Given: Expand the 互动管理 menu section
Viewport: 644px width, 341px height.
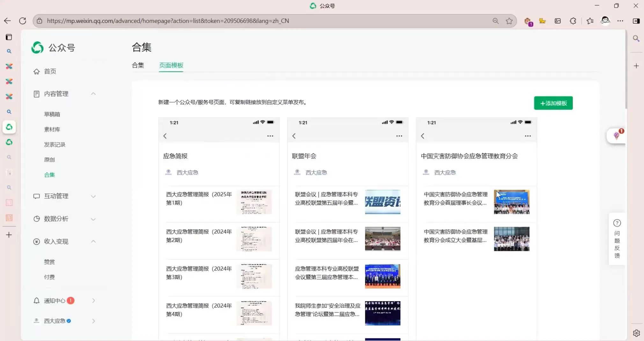Looking at the screenshot, I should [x=93, y=196].
